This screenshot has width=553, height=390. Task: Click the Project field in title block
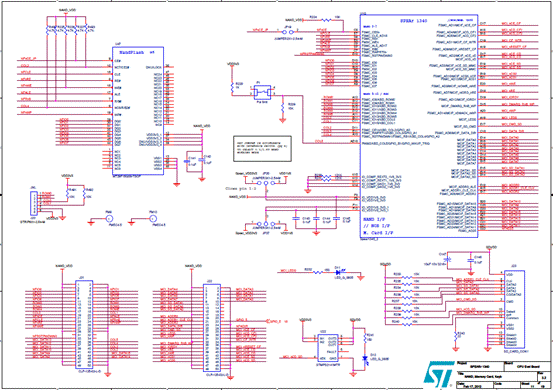481,366
